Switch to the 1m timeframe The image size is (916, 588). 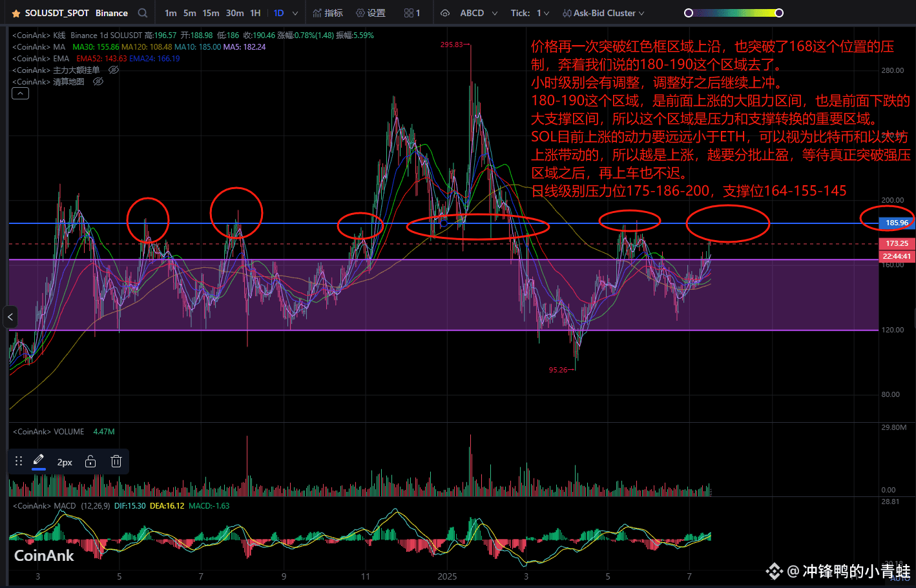pos(171,13)
